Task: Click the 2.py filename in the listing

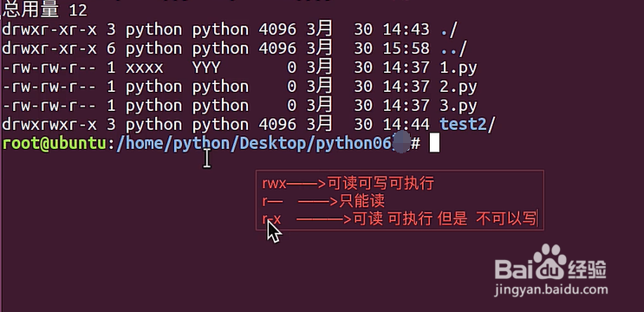Action: (x=459, y=87)
